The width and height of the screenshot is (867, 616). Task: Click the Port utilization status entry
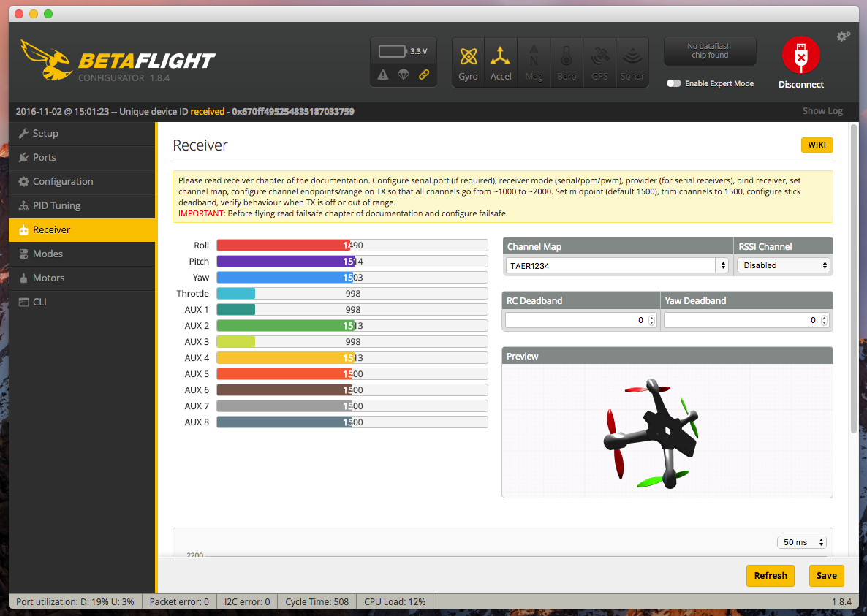(75, 601)
